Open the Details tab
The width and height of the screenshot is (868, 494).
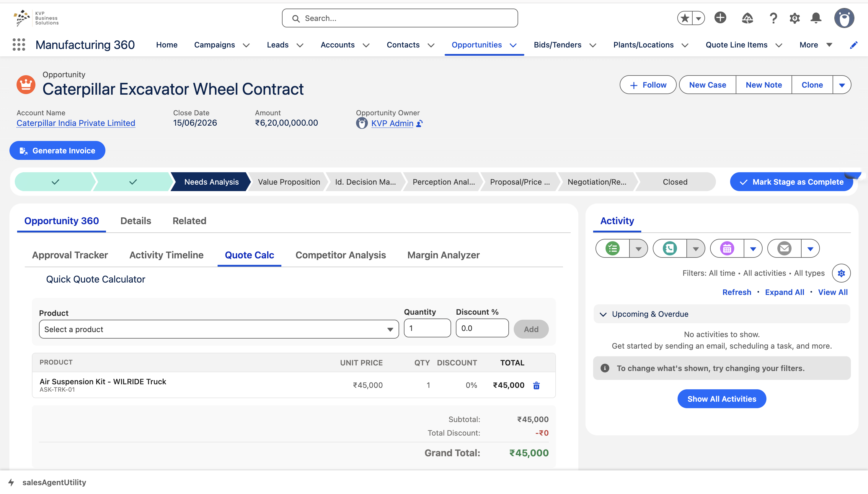[x=136, y=221]
